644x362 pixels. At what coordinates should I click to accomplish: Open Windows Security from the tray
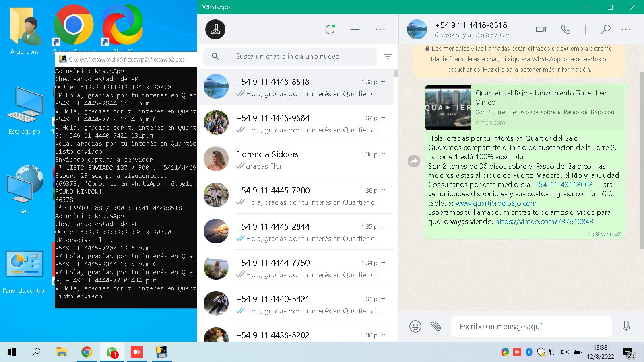541,352
